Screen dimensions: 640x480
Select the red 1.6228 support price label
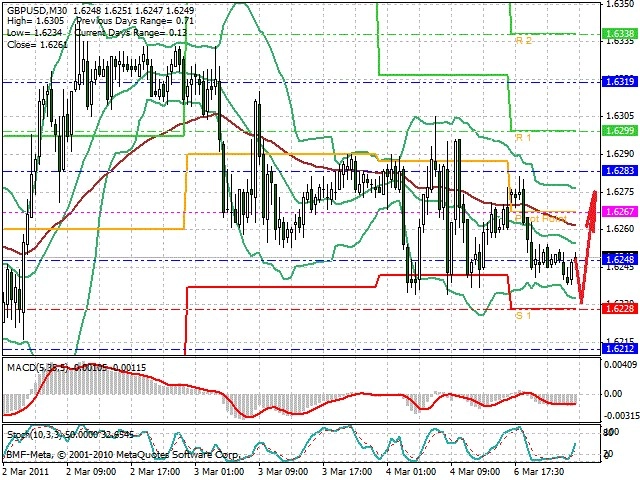pos(620,308)
